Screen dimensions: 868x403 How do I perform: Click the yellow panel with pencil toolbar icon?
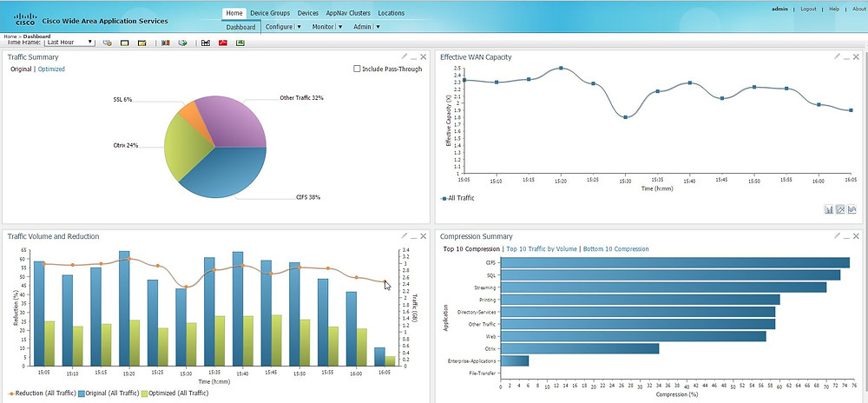click(x=141, y=43)
